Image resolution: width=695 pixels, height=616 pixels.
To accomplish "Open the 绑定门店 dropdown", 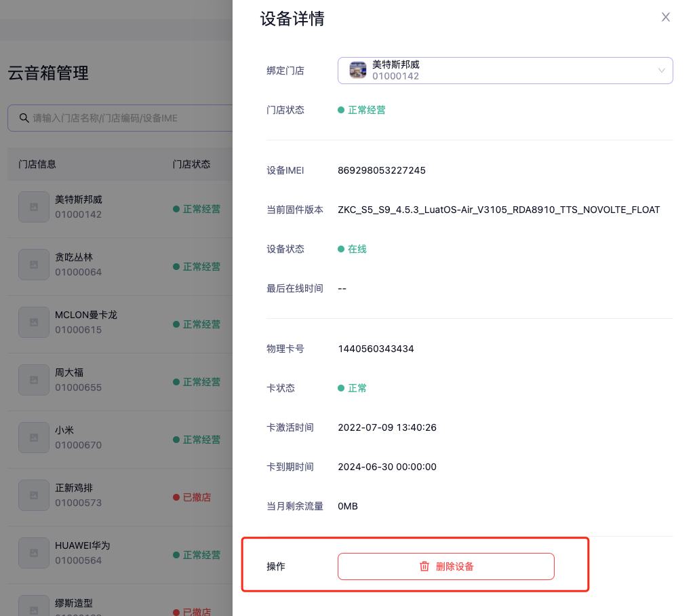I will (x=504, y=71).
